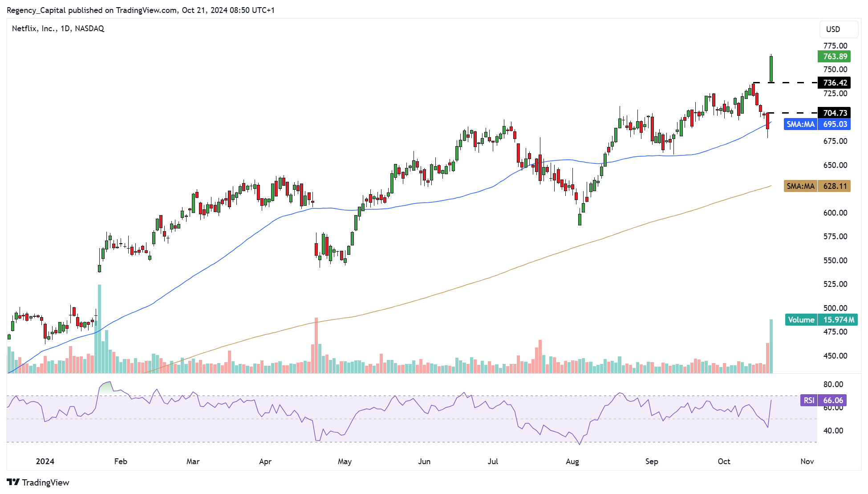The height and width of the screenshot is (494, 868).
Task: Click the Netflix, Inc., 1D, NASDAQ title
Action: tap(58, 29)
